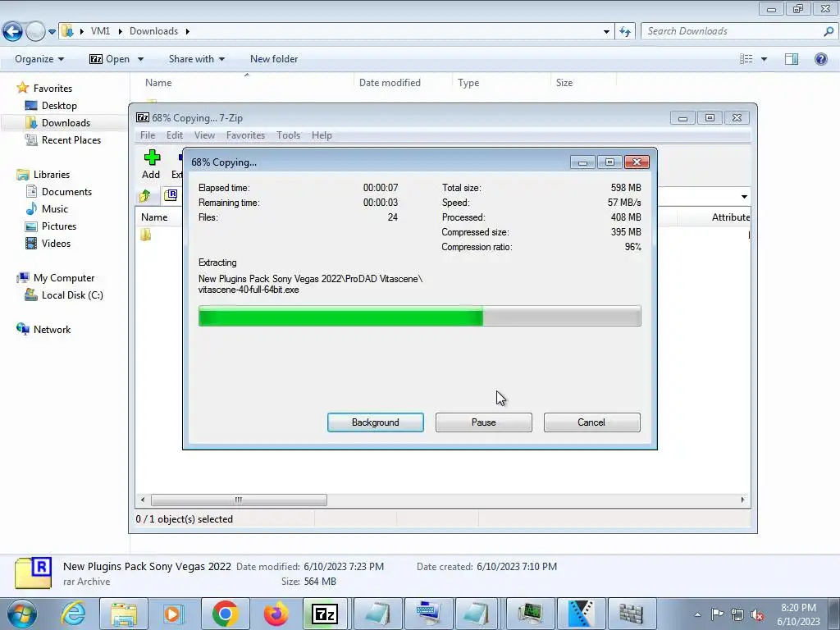Open the 7-Zip Edit menu
840x630 pixels.
(x=175, y=135)
